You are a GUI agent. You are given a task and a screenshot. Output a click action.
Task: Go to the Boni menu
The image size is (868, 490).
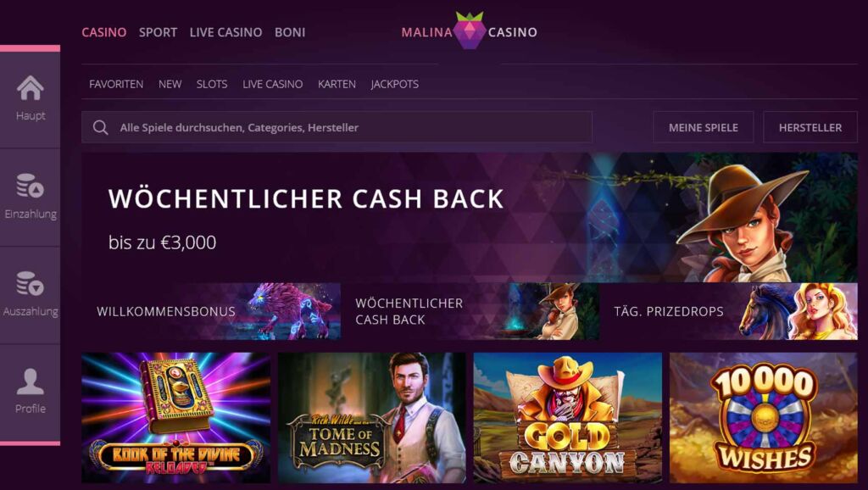tap(290, 32)
